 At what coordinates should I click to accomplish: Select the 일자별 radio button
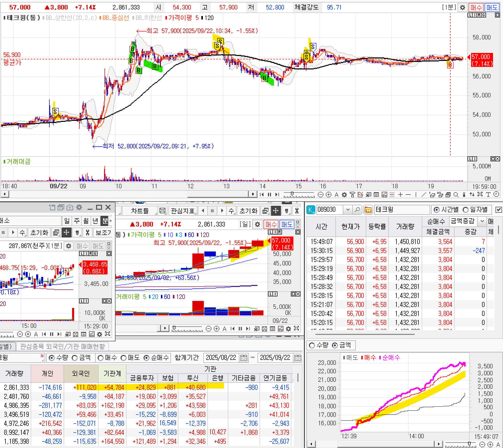466,210
